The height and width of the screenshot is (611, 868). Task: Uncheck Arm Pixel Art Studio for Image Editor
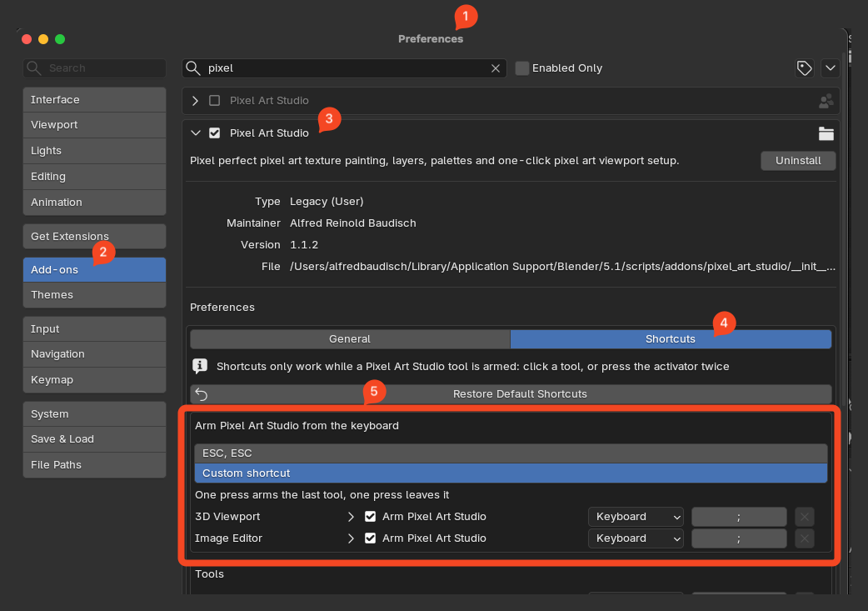coord(371,538)
